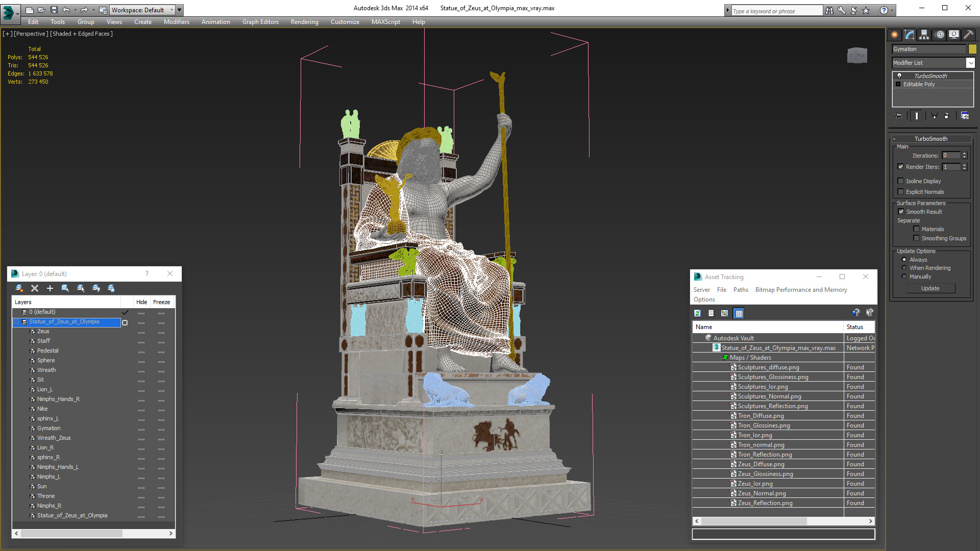Click the Update button in TurboSmooth rollout
Viewport: 980px width, 551px height.
930,288
